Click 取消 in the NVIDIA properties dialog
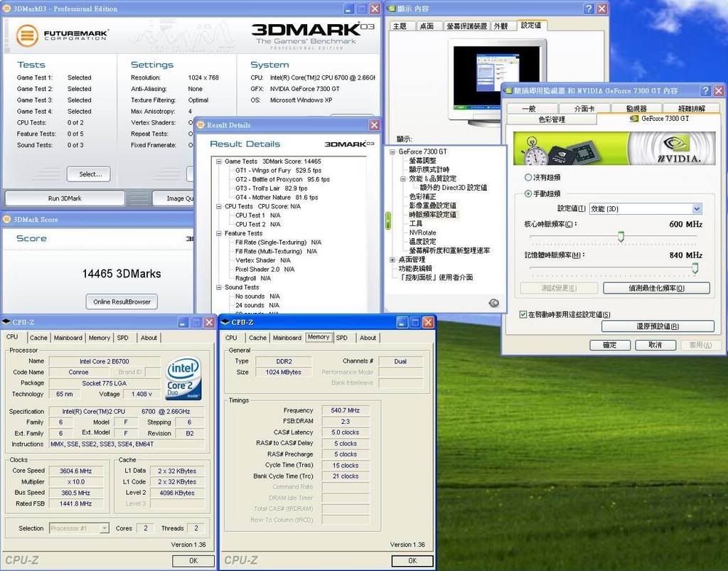 tap(655, 345)
